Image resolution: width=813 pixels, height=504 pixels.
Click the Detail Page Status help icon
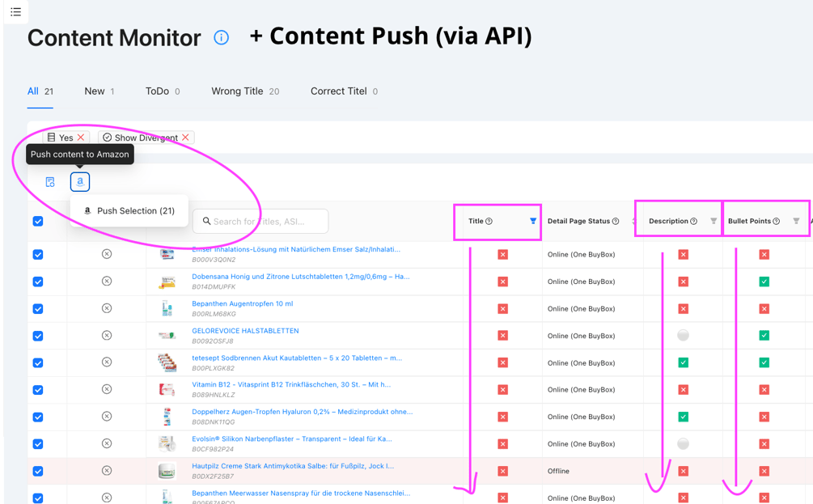tap(616, 222)
